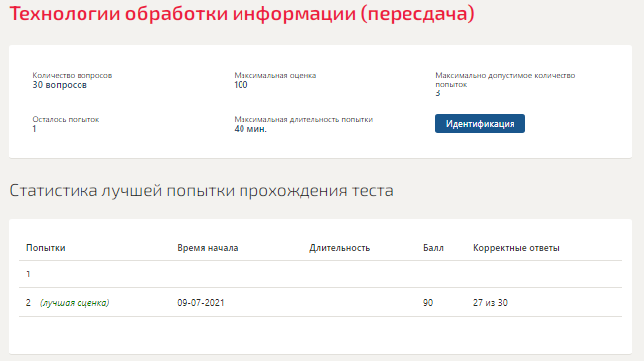Viewport: 644px width, 361px height.
Task: Click the Максимальная длительность попытки label
Action: point(303,119)
